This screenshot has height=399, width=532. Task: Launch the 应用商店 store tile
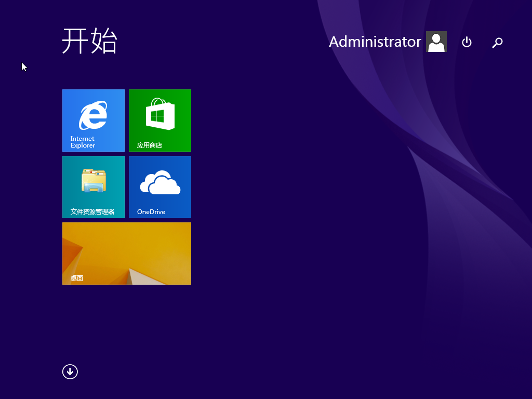click(160, 121)
